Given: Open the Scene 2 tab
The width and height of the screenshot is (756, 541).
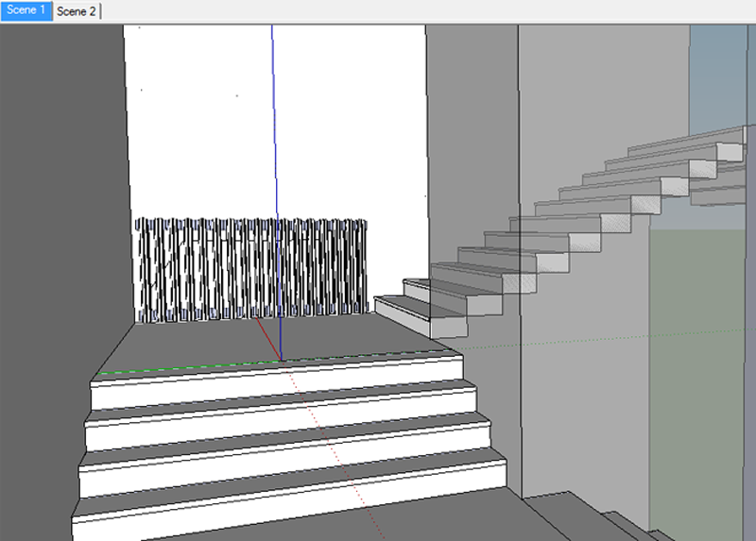Looking at the screenshot, I should (77, 11).
